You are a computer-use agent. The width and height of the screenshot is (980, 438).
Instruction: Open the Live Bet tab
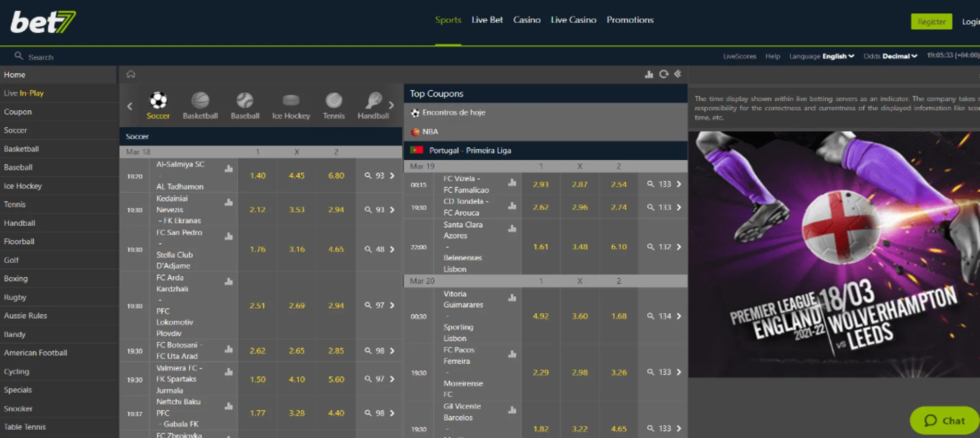coord(487,20)
